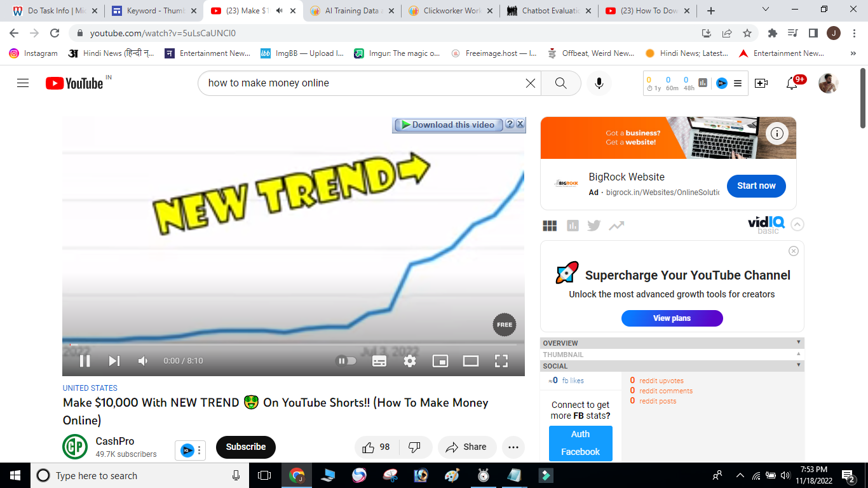Switch to the 'Chatbot Evaluatic' browser tab
This screenshot has width=868, height=488.
click(550, 11)
